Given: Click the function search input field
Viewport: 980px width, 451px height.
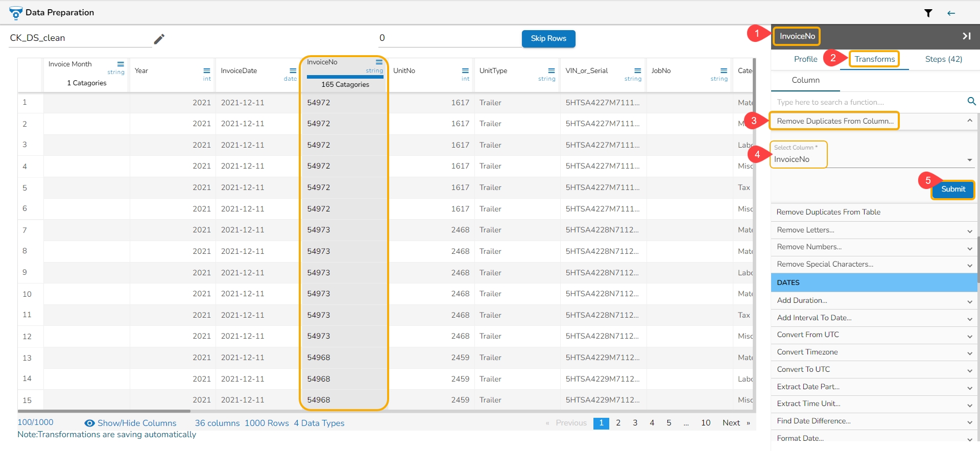Looking at the screenshot, I should pyautogui.click(x=868, y=102).
